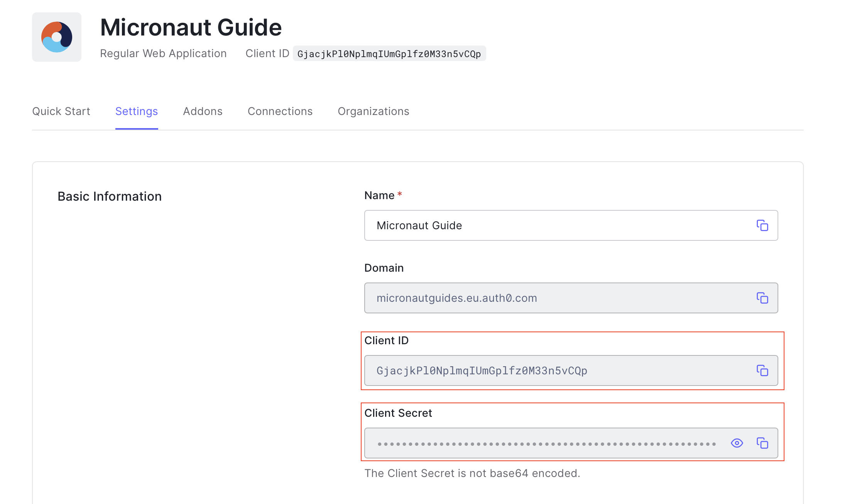Screen dimensions: 852x504
Task: Switch to the Addons tab
Action: tap(203, 111)
